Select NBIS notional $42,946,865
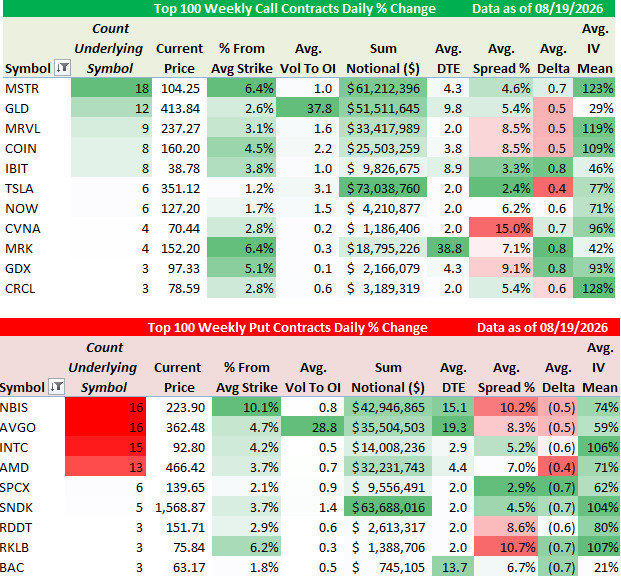621x576 pixels. click(388, 407)
